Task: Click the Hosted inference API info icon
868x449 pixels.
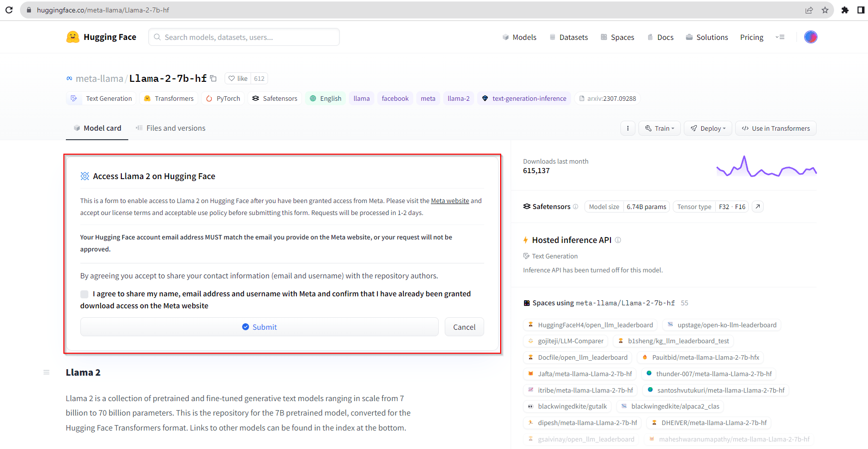Action: point(618,240)
